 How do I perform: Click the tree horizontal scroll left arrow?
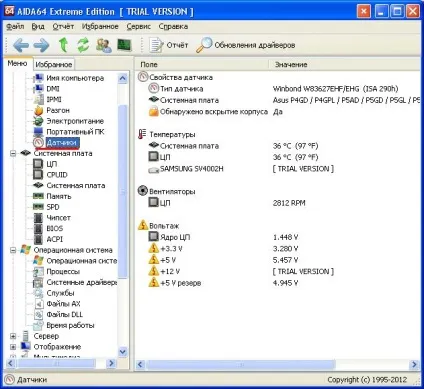11,363
